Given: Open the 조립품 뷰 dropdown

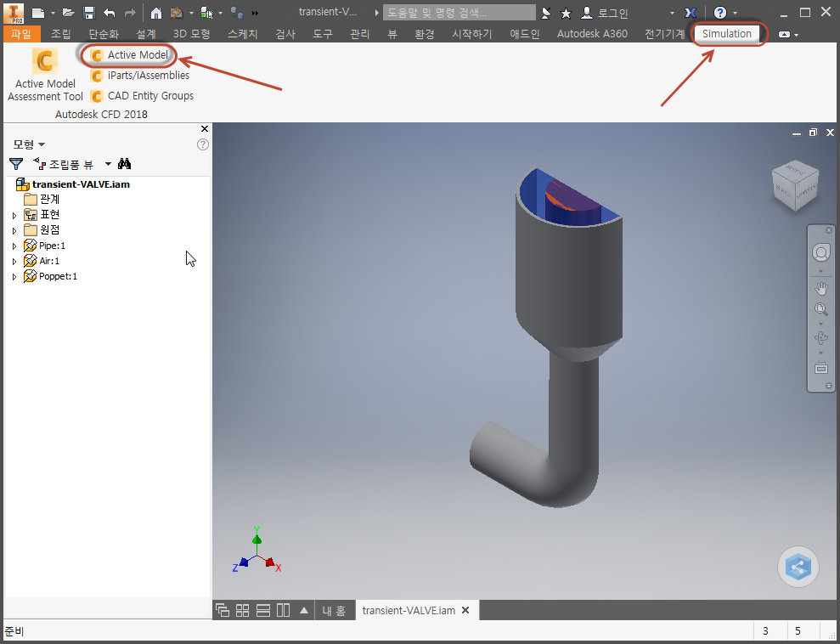Looking at the screenshot, I should (x=108, y=164).
